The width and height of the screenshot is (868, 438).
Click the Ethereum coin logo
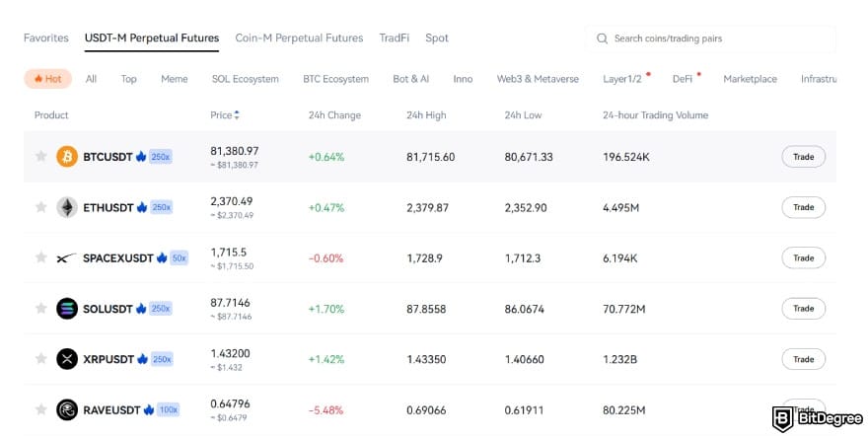tap(67, 207)
